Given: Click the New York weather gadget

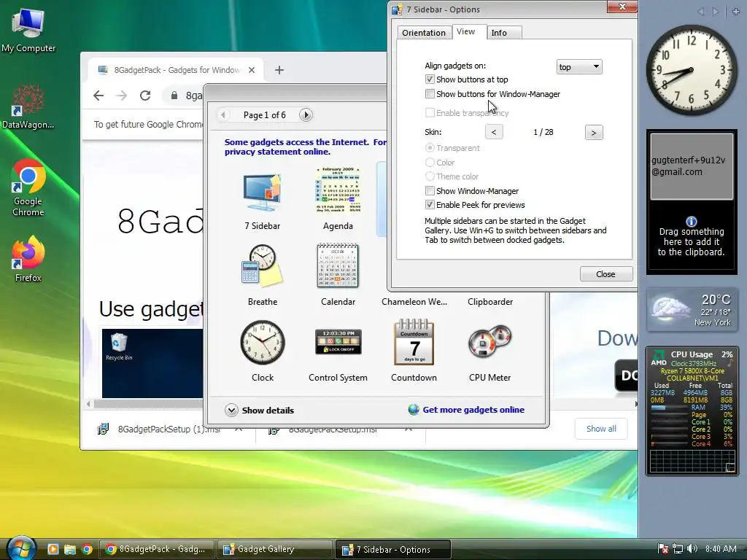Looking at the screenshot, I should coord(692,309).
